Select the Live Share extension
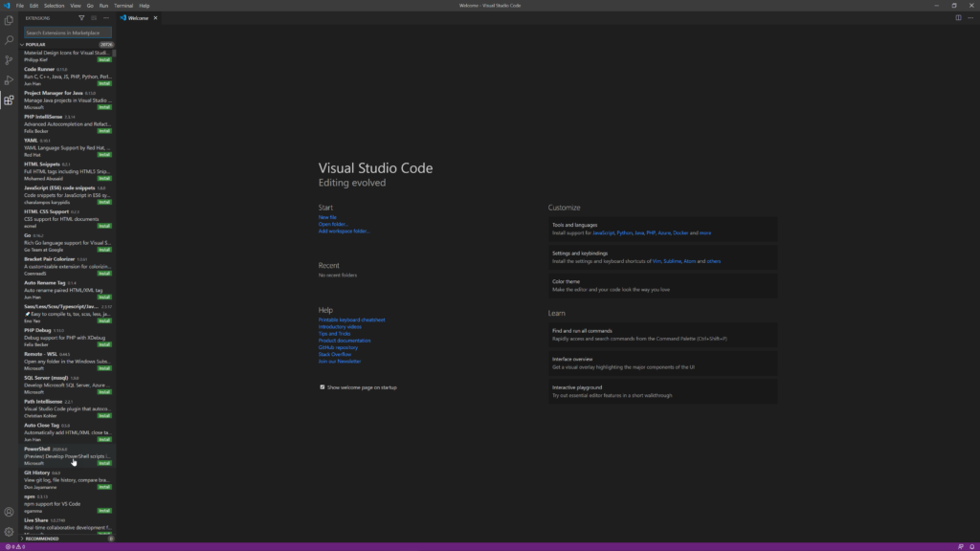This screenshot has width=980, height=551. pyautogui.click(x=68, y=526)
